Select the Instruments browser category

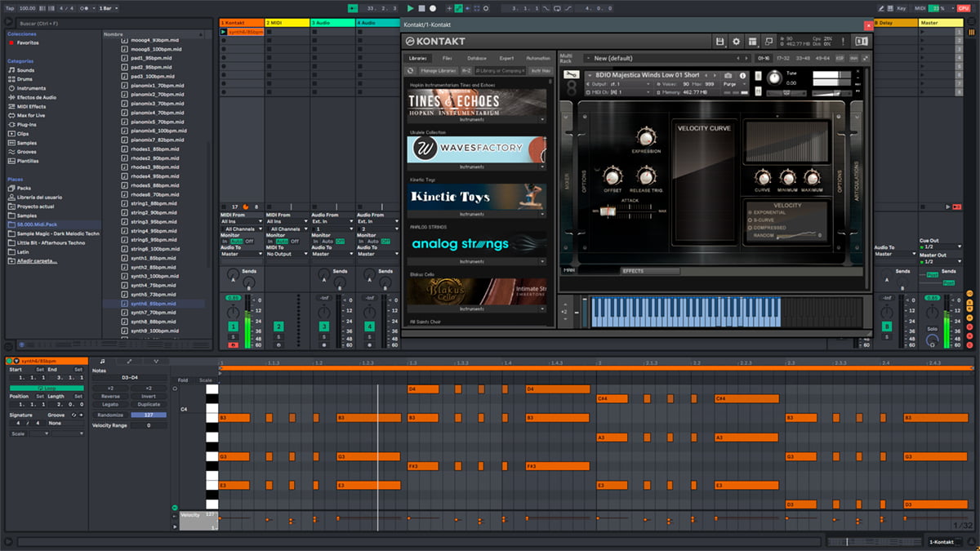click(x=31, y=88)
